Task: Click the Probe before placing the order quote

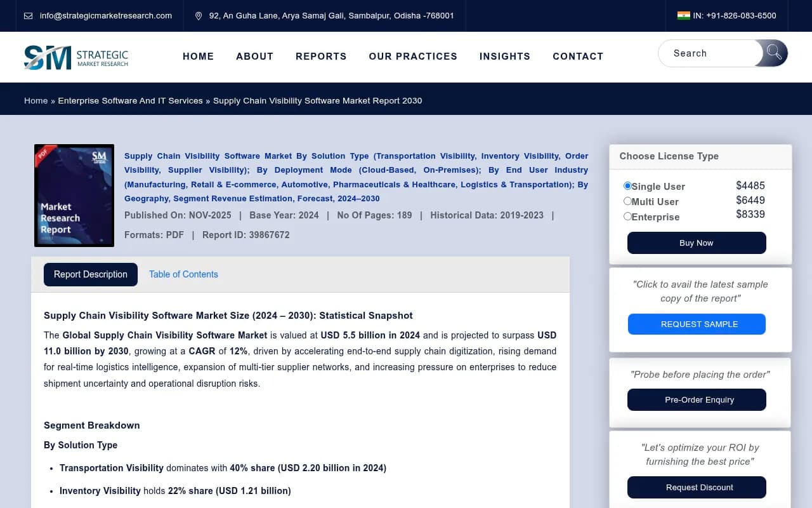Action: 700,375
